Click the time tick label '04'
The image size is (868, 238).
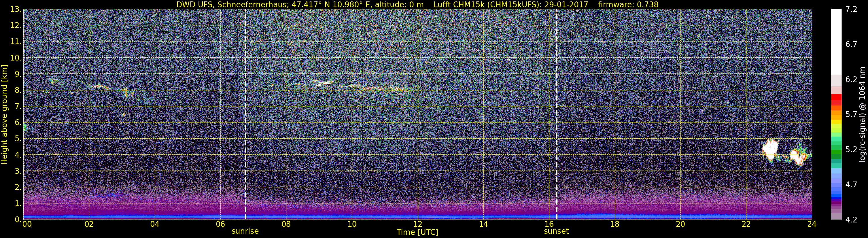155,224
